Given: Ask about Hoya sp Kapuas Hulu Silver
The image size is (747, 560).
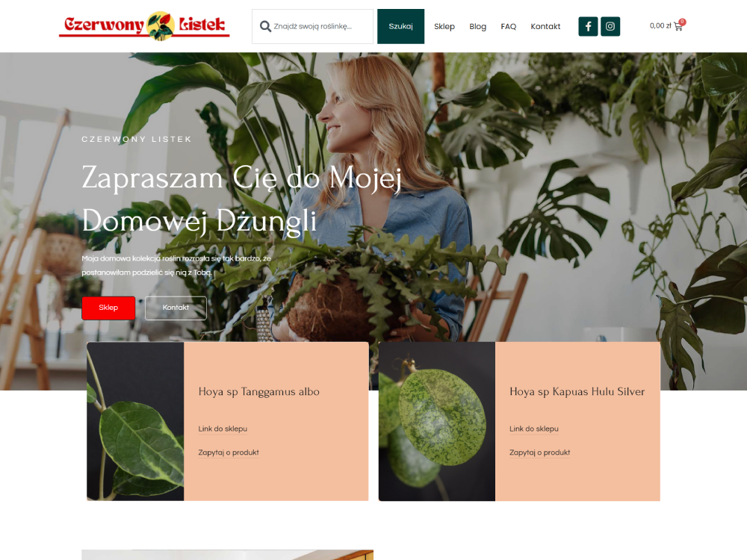Looking at the screenshot, I should 540,452.
